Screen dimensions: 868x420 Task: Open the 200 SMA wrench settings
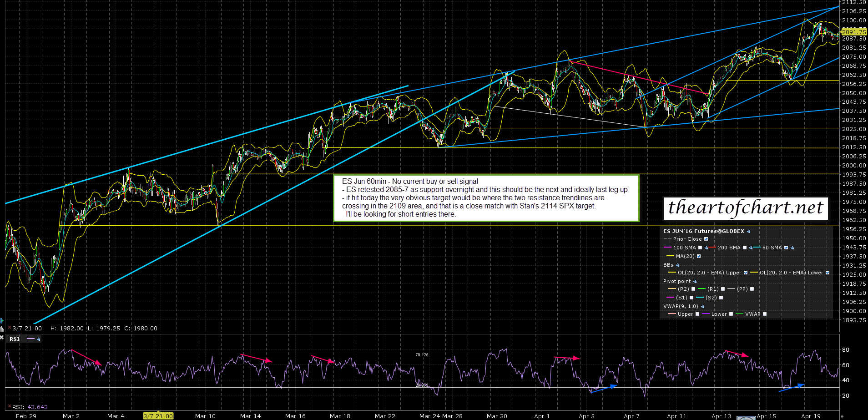(751, 248)
